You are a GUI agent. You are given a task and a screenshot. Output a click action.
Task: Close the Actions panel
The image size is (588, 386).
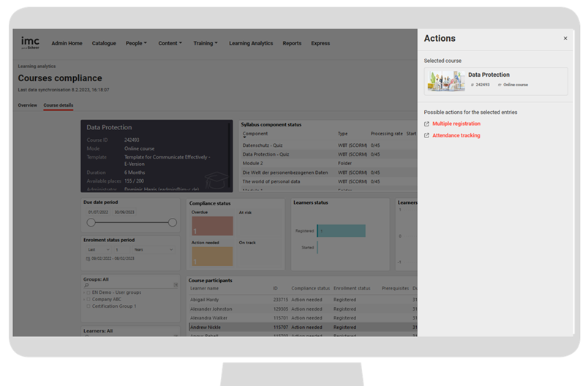click(x=565, y=39)
